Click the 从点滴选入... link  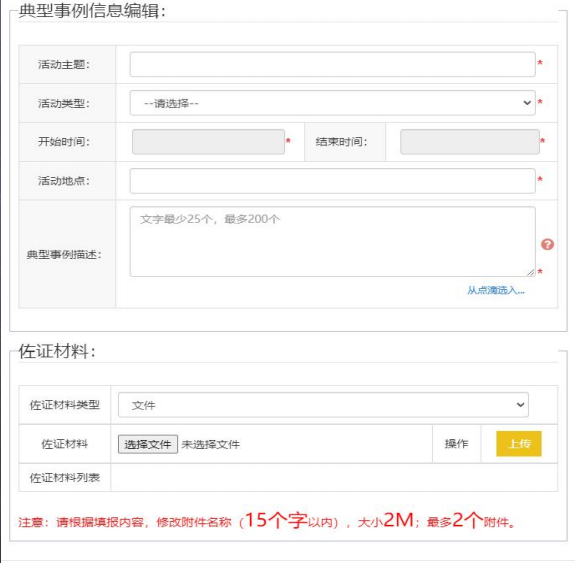pyautogui.click(x=495, y=290)
